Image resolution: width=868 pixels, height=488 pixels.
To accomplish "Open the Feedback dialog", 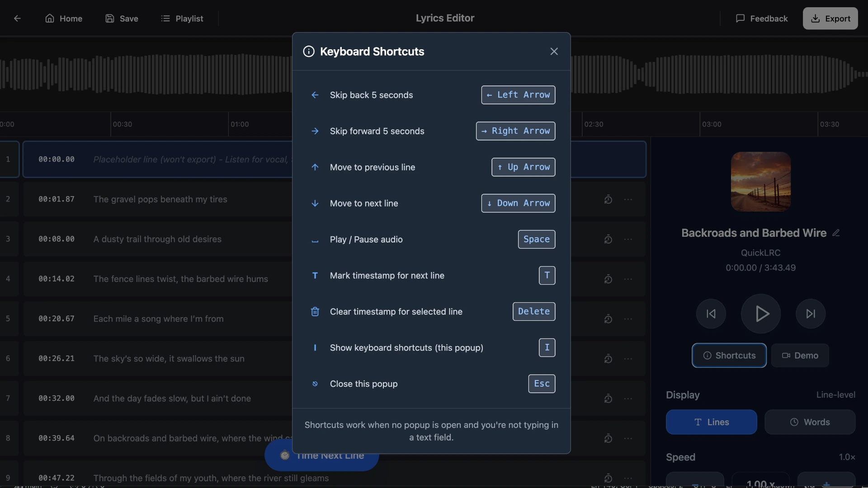I will [761, 19].
